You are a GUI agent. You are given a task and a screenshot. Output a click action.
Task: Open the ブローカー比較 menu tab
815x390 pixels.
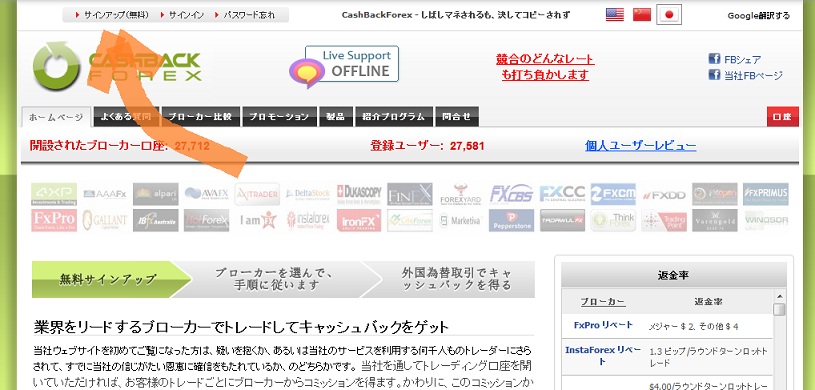tap(201, 116)
